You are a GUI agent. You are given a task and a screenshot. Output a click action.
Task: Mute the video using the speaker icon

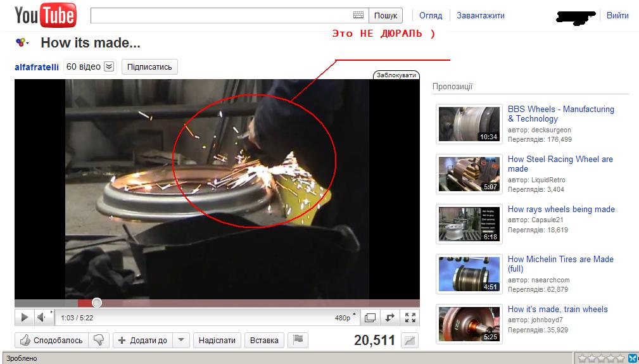click(42, 317)
